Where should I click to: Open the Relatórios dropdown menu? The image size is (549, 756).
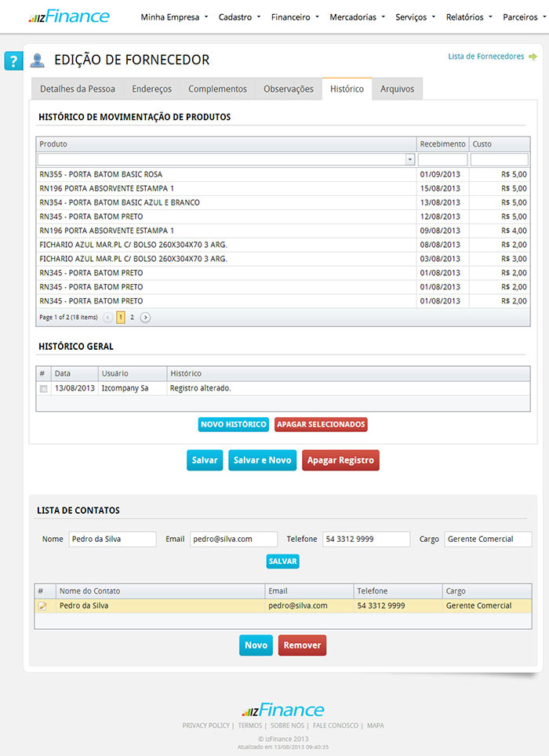click(469, 16)
